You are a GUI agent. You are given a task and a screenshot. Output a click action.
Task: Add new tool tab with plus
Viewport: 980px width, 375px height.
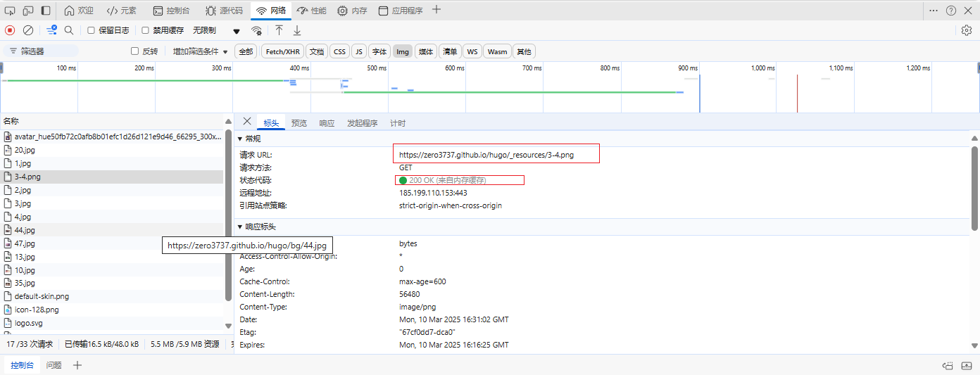coord(436,10)
